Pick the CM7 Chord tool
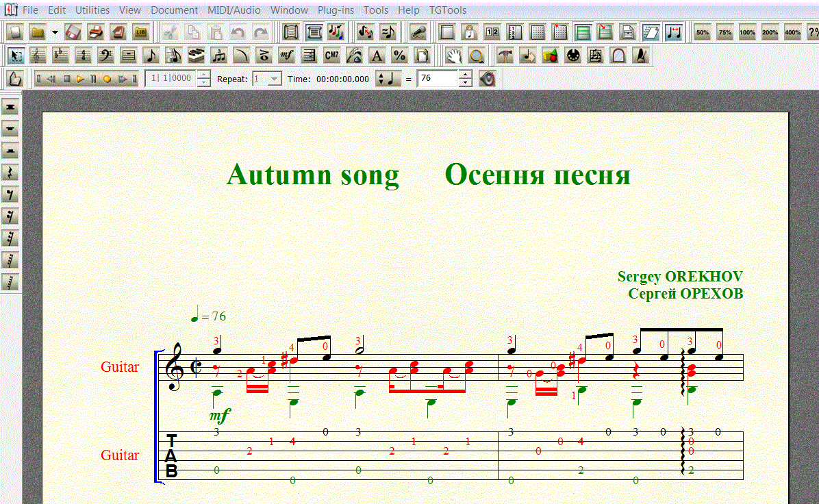 331,55
